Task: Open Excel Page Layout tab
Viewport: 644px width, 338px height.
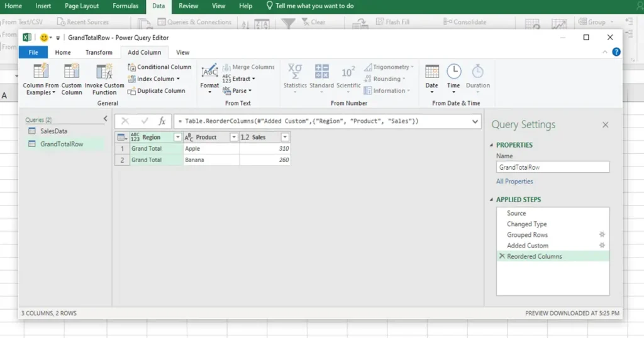Action: click(82, 6)
